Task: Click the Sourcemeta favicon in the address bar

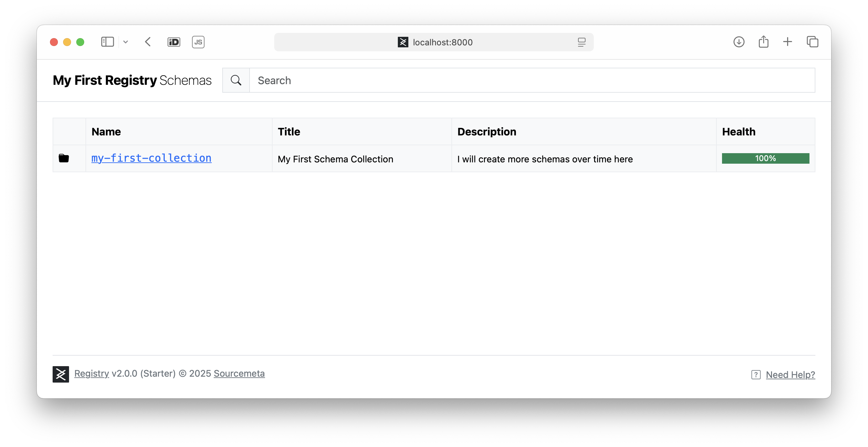Action: [x=403, y=42]
